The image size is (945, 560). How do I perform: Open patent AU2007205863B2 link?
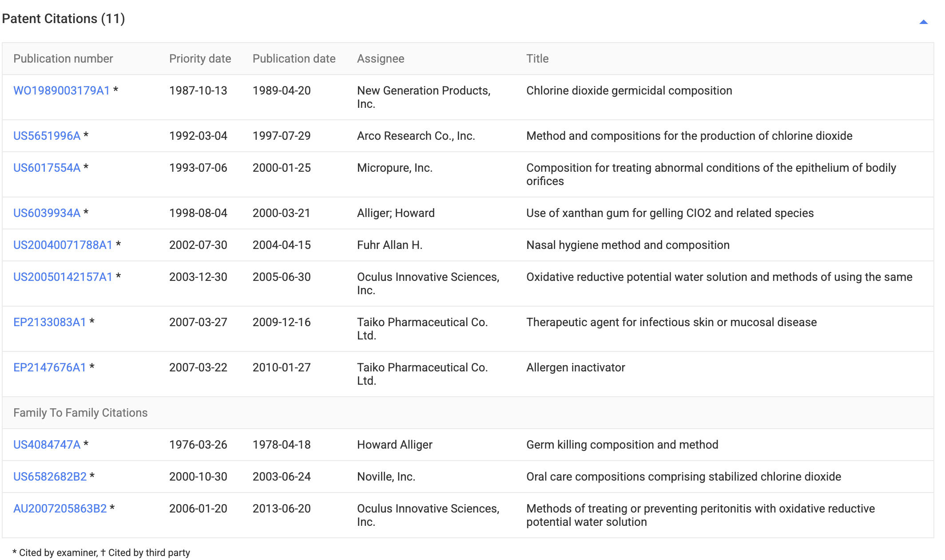[x=60, y=509]
